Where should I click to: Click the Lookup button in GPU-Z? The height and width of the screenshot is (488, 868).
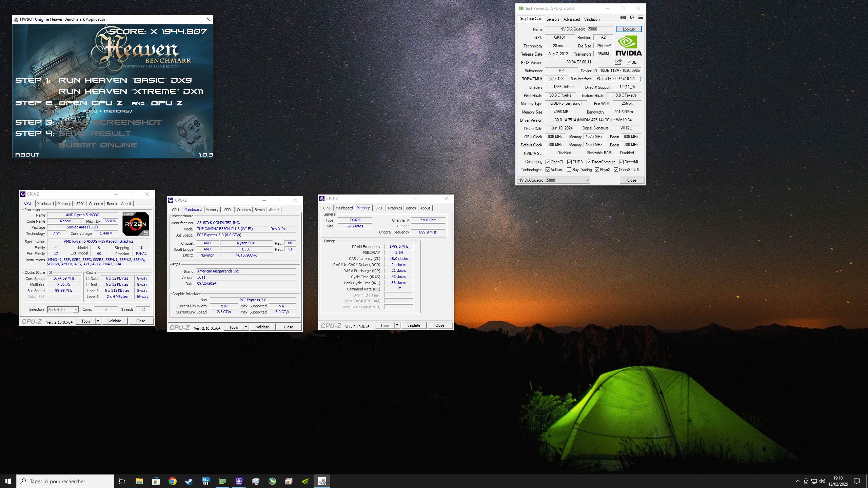point(629,29)
